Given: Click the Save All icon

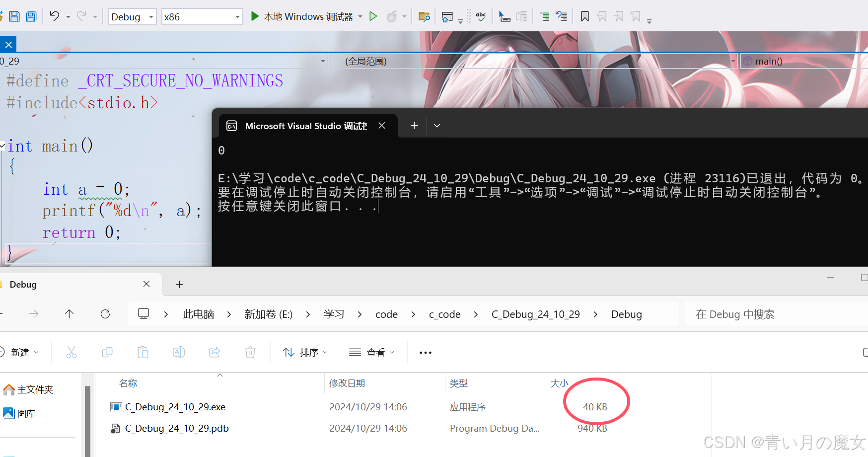Looking at the screenshot, I should 31,16.
